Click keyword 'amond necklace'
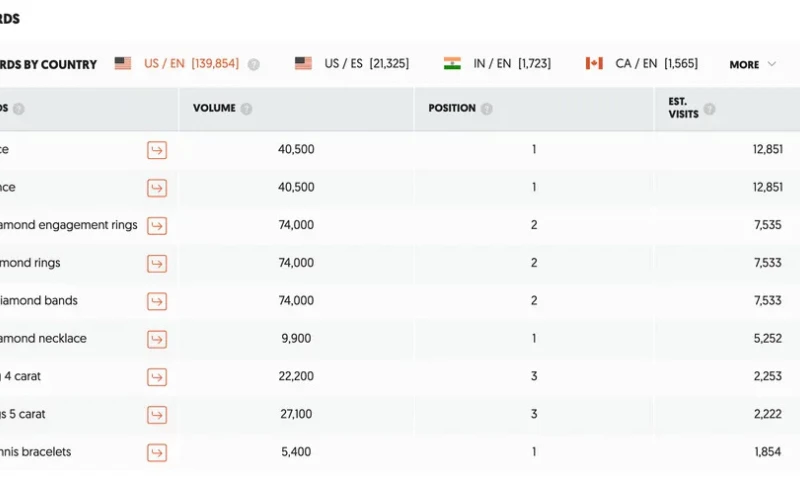800x480 pixels. 43,338
